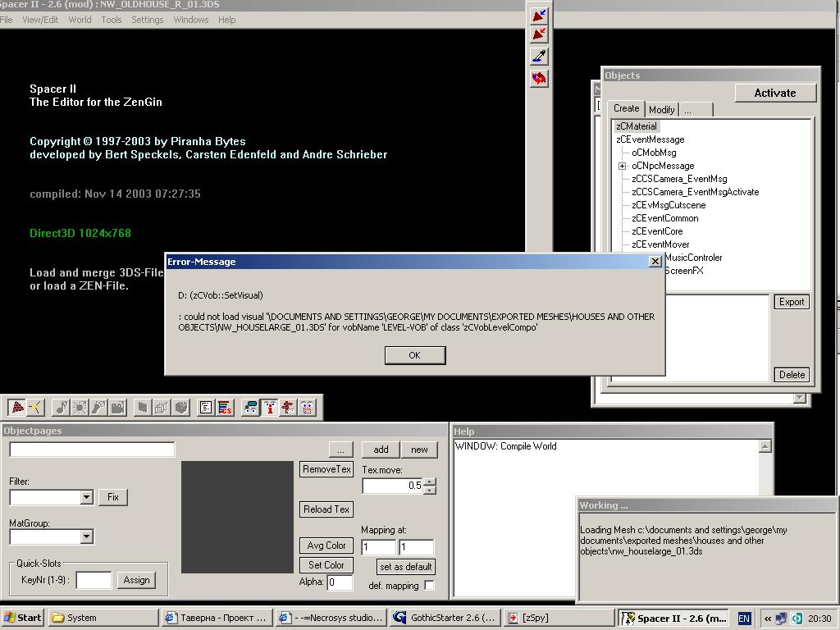This screenshot has height=630, width=840.
Task: Open the Filter dropdown
Action: [x=87, y=497]
